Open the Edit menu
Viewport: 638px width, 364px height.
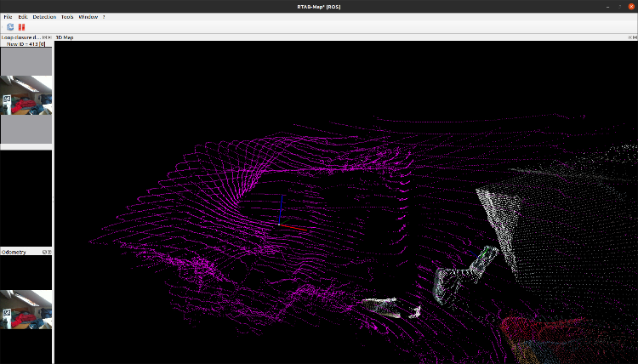click(x=23, y=17)
